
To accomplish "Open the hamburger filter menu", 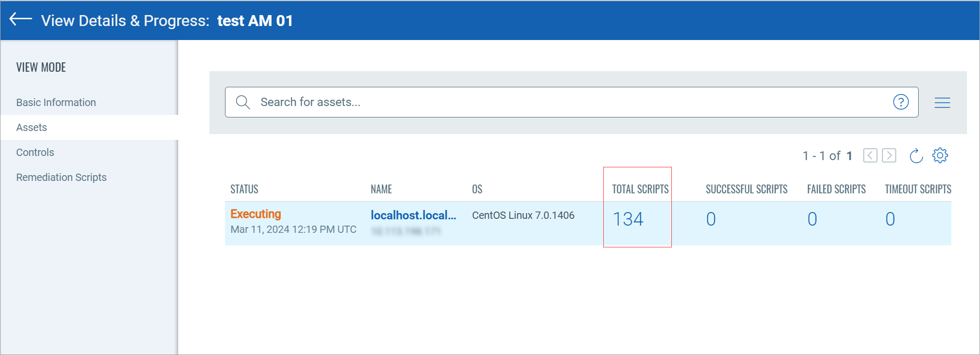I will [942, 102].
